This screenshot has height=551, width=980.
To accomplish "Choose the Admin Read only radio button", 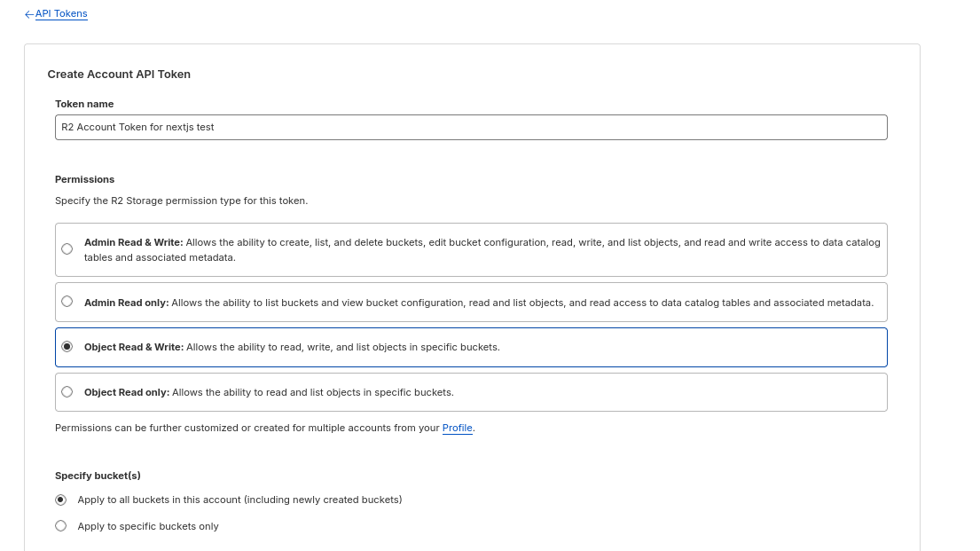I will [67, 302].
